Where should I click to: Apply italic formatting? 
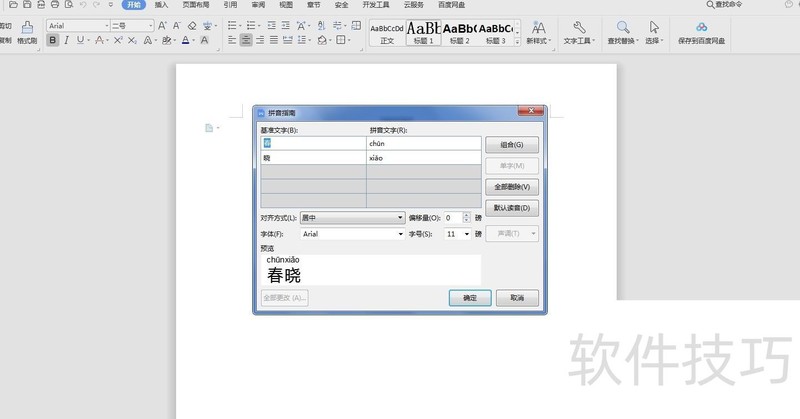pyautogui.click(x=66, y=40)
